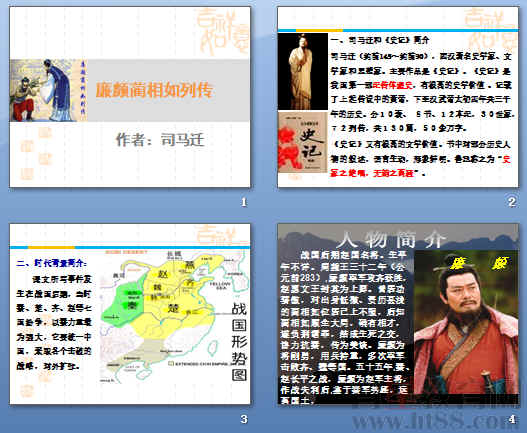Select slide 4 titled 人物简介
The image size is (527, 433).
[x=398, y=314]
